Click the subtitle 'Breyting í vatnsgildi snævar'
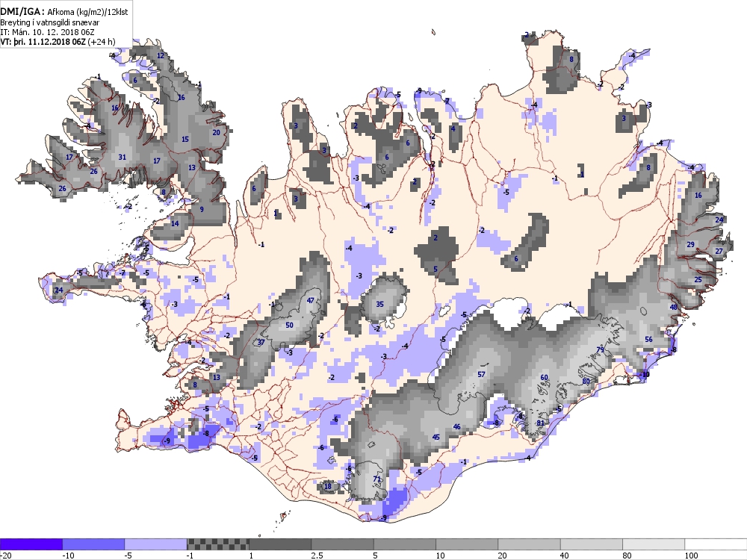This screenshot has height=560, width=747. [x=49, y=22]
